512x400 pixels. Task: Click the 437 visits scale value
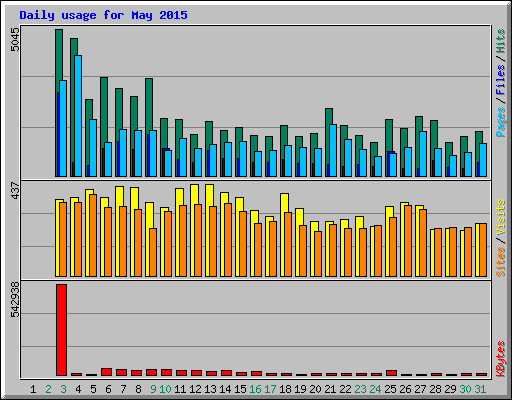coord(15,190)
